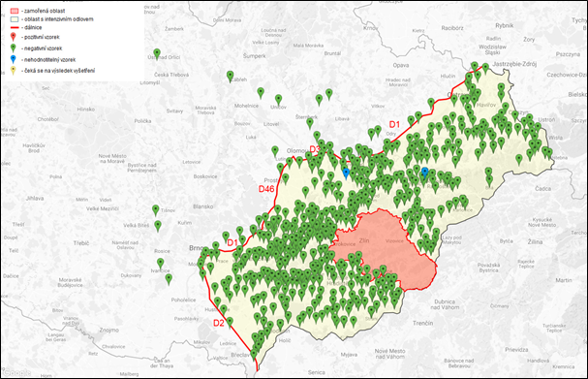Click the yellow 'oblast s intenzivním odlovem' legend swatch
Image resolution: width=588 pixels, height=379 pixels.
click(x=15, y=19)
